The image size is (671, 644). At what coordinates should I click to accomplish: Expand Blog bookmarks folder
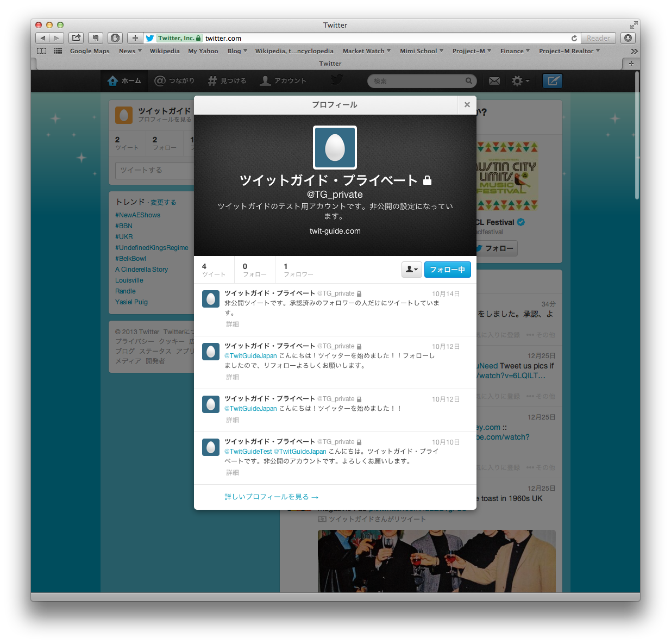tap(237, 51)
